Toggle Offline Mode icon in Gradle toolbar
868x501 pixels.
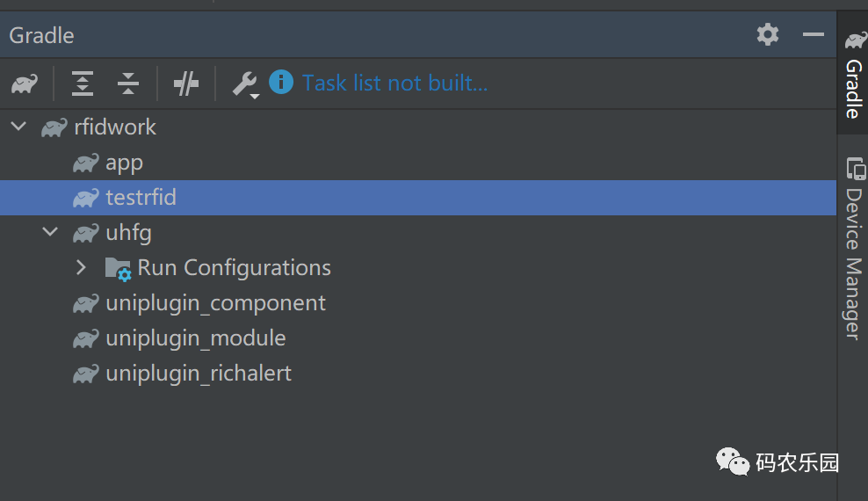point(186,83)
